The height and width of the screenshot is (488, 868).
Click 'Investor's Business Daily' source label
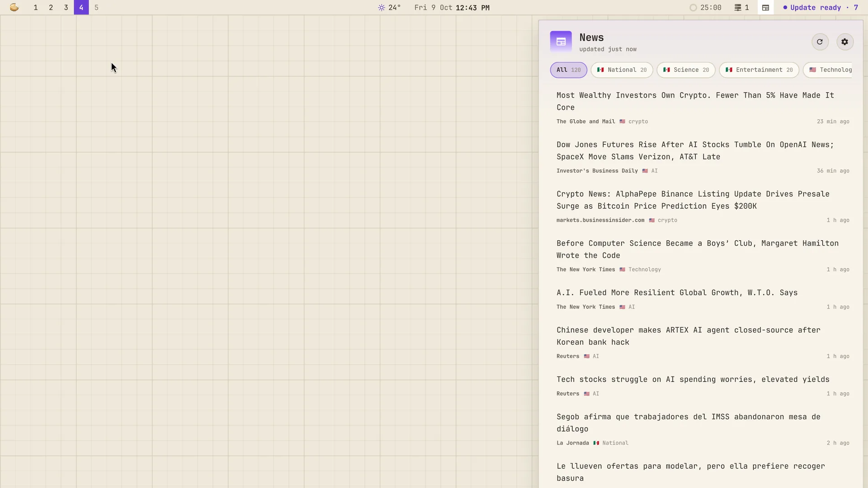(x=597, y=171)
